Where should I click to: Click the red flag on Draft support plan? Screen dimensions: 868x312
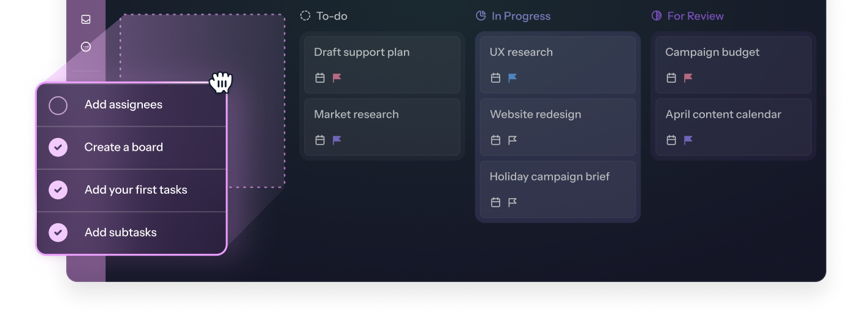(337, 78)
